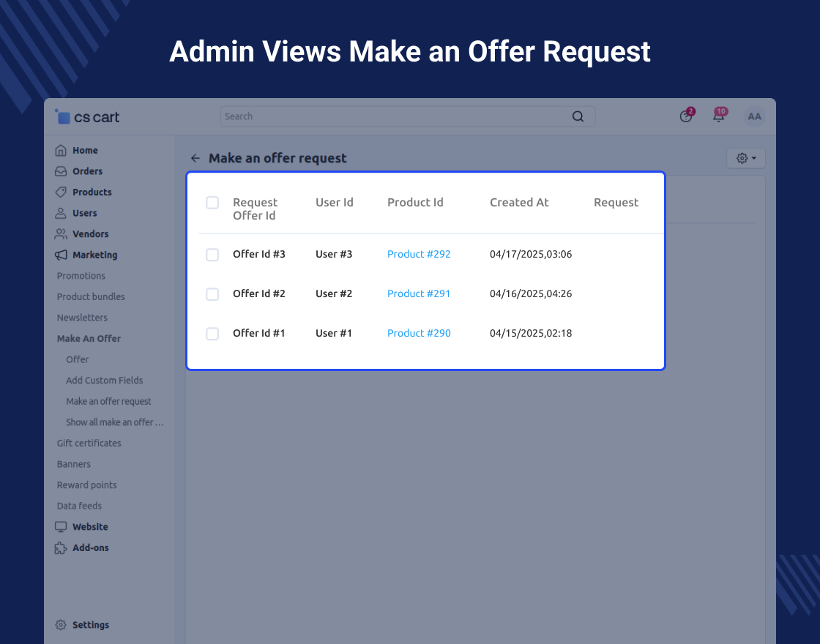
Task: Click the Search input field
Action: tap(395, 116)
